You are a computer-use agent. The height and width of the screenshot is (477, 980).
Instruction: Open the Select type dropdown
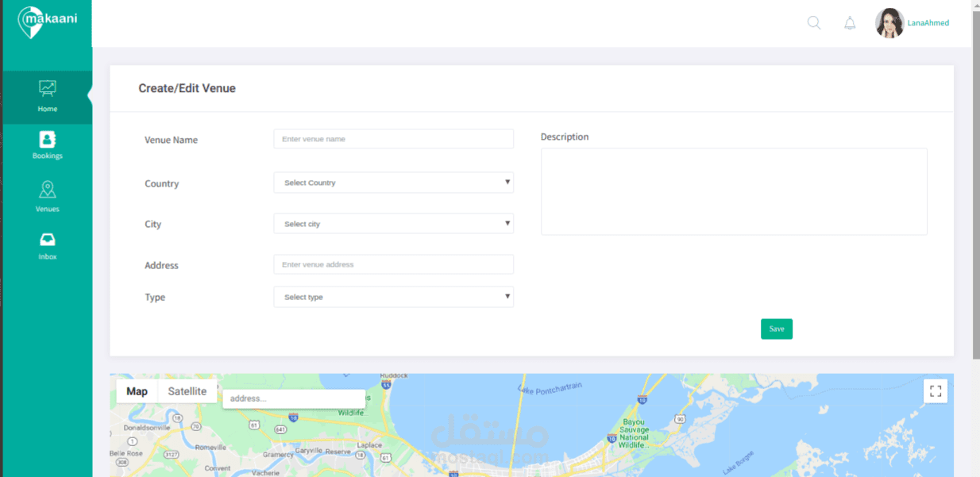click(393, 297)
